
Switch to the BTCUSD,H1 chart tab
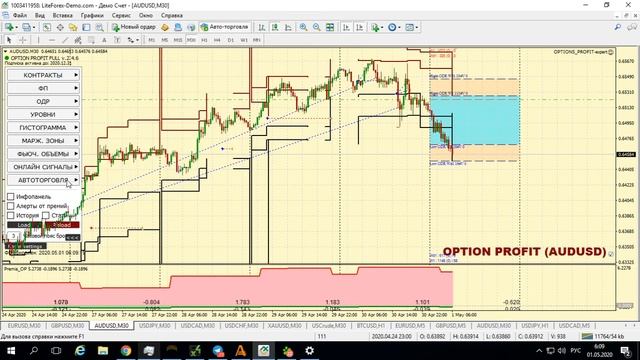point(371,326)
